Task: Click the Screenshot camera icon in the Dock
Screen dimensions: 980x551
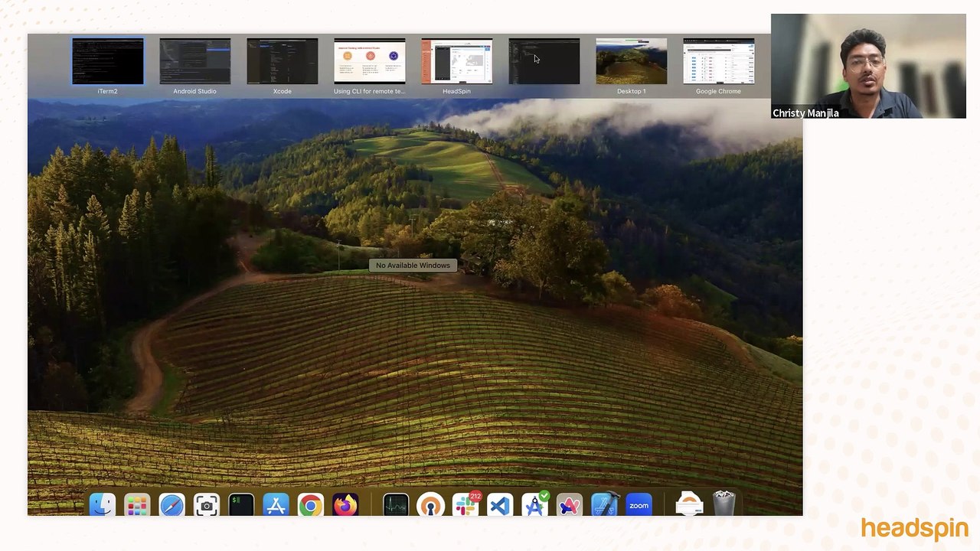Action: (x=207, y=505)
